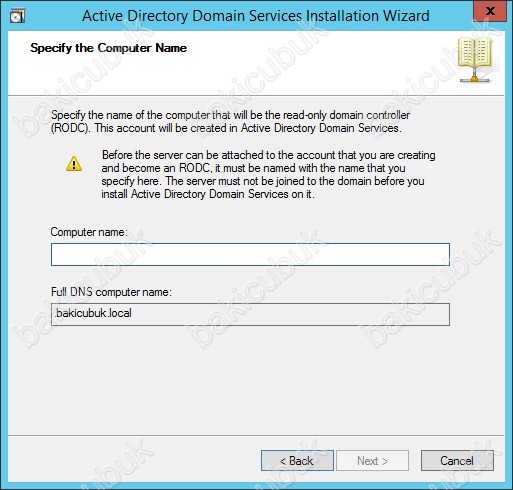The image size is (513, 490).
Task: Cancel the installation wizard
Action: pyautogui.click(x=457, y=461)
